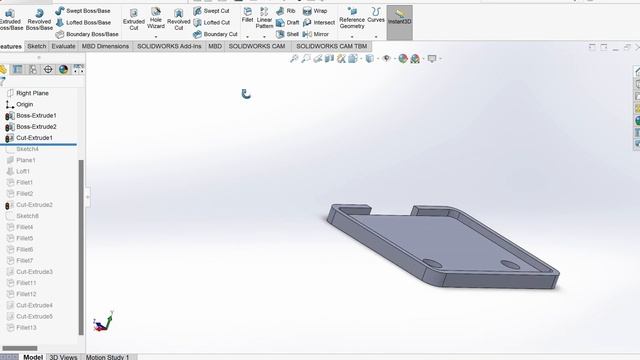Viewport: 640px width, 360px height.
Task: Open the SOLIDWORKS CAM tab
Action: (257, 46)
